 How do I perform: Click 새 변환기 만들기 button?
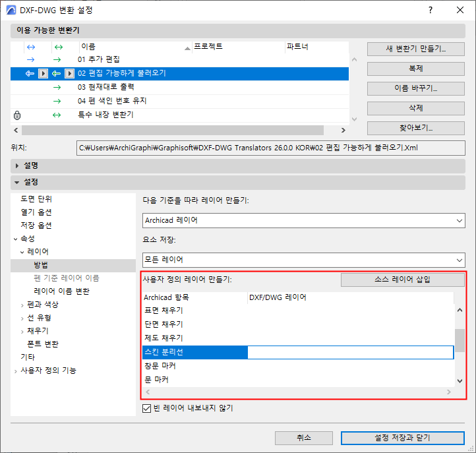coord(415,49)
